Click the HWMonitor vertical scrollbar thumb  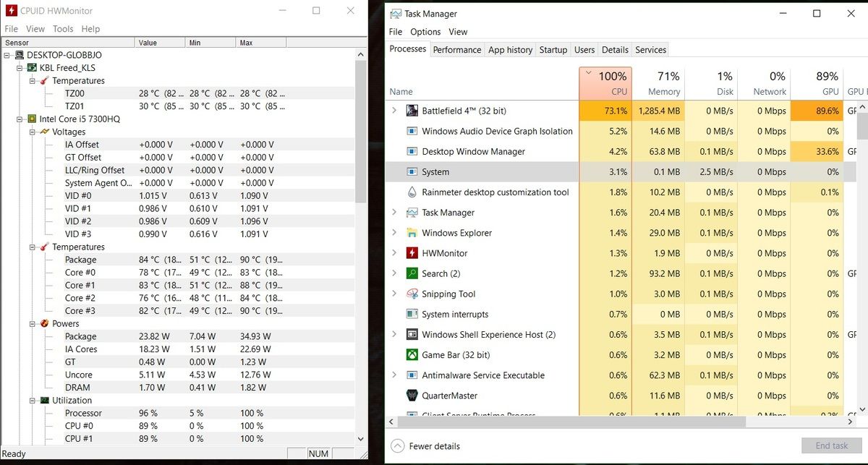pyautogui.click(x=362, y=130)
